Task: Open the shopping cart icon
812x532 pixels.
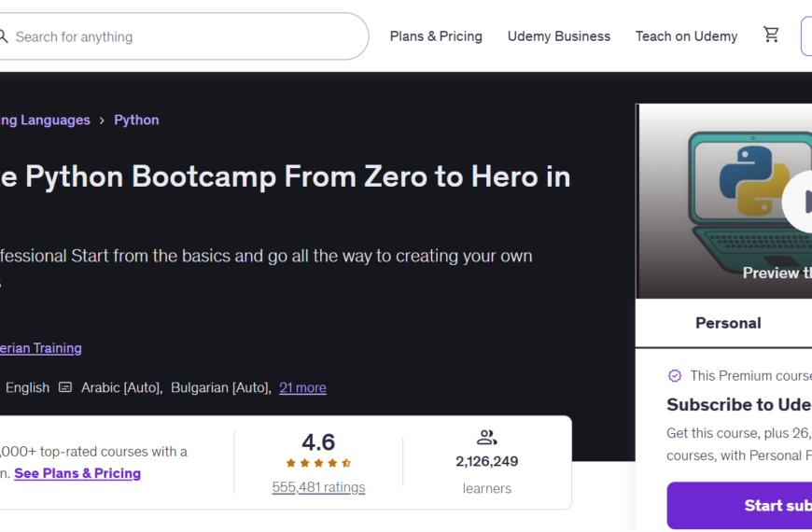Action: (771, 35)
